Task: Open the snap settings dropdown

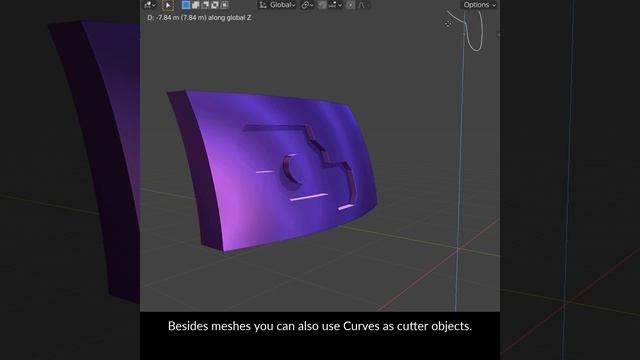Action: 335,5
